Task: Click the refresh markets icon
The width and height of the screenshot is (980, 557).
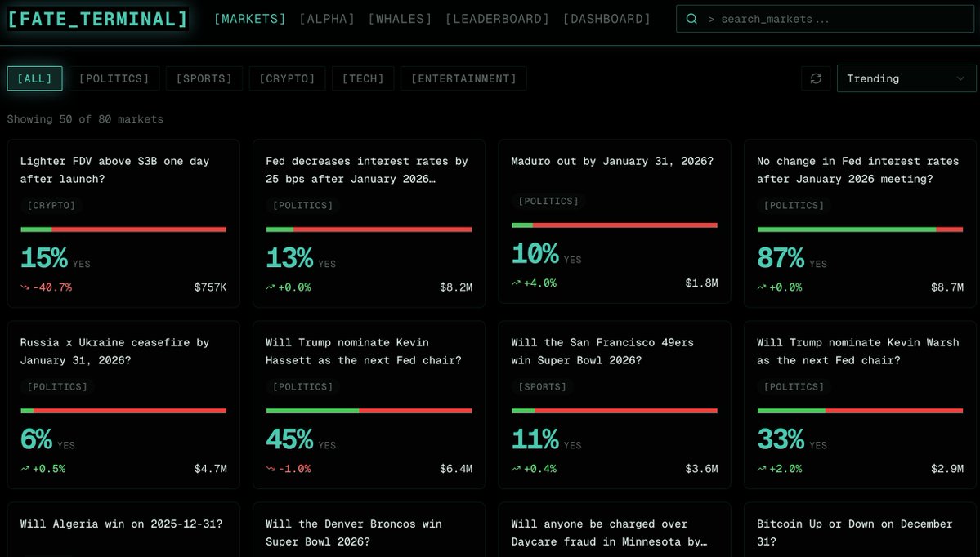Action: (816, 78)
